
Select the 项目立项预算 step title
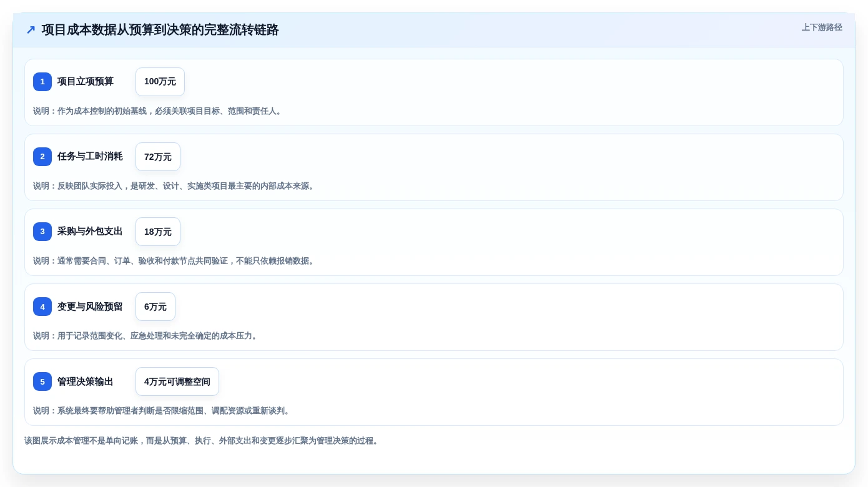[86, 82]
